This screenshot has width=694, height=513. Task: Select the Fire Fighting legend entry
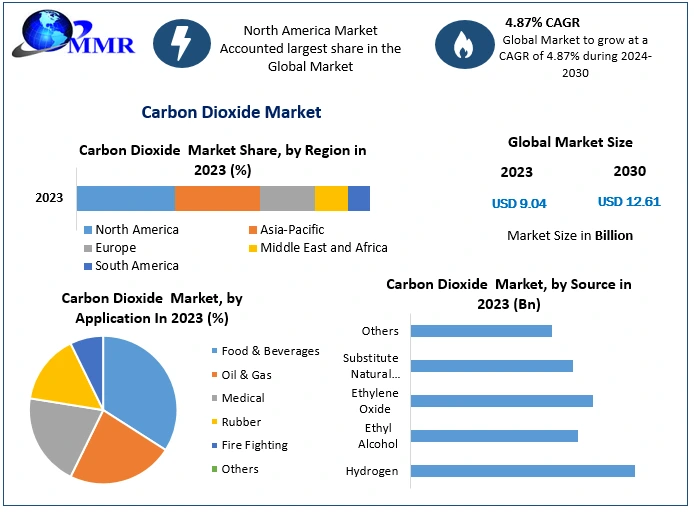click(254, 445)
